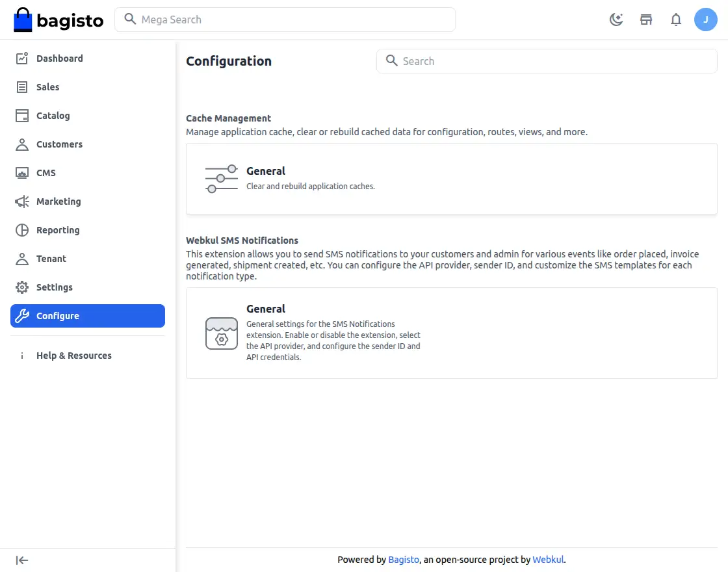
Task: Click the Dashboard chart icon
Action: (x=22, y=58)
